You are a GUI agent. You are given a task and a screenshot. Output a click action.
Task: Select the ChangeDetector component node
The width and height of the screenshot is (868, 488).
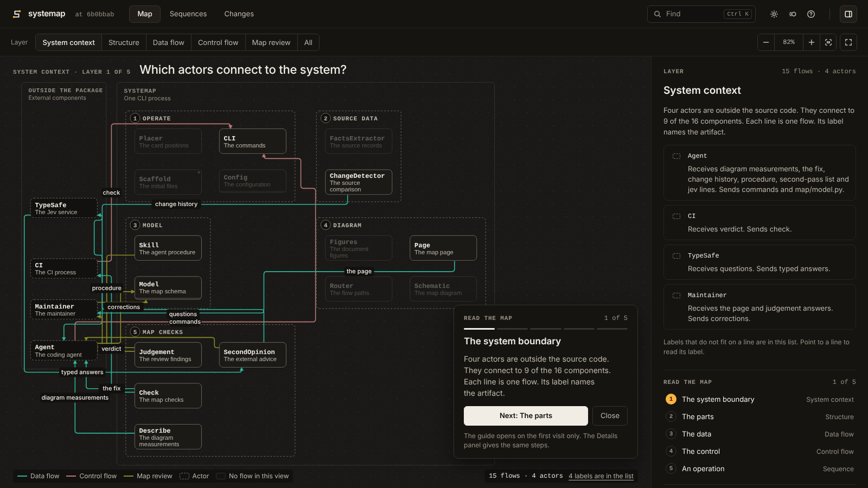(x=359, y=182)
